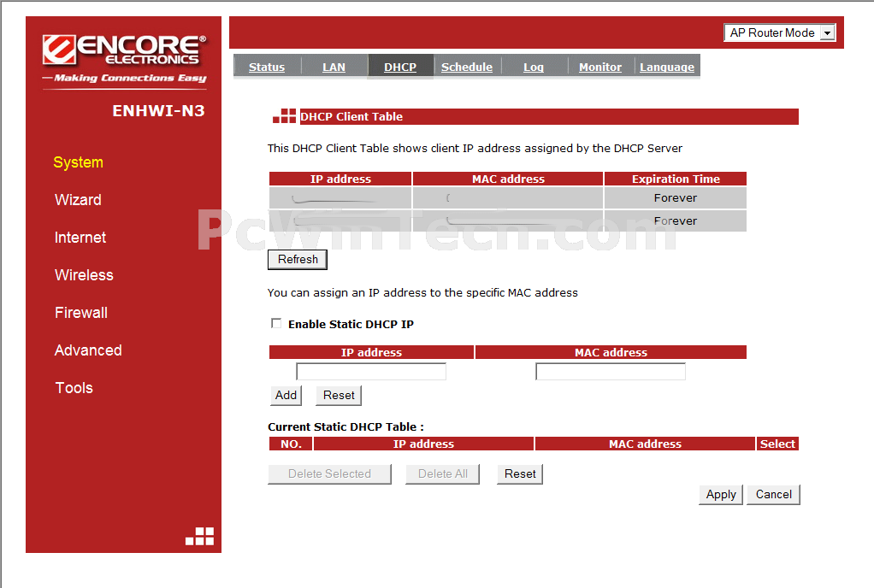Click the first row's Forever expiration cell
Image resolution: width=874 pixels, height=588 pixels.
pos(676,197)
